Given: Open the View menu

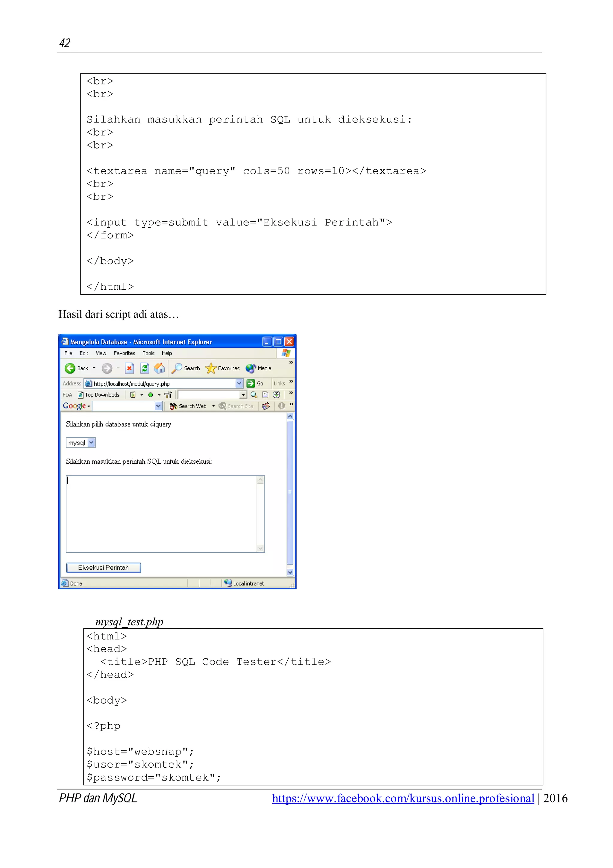Looking at the screenshot, I should (101, 353).
